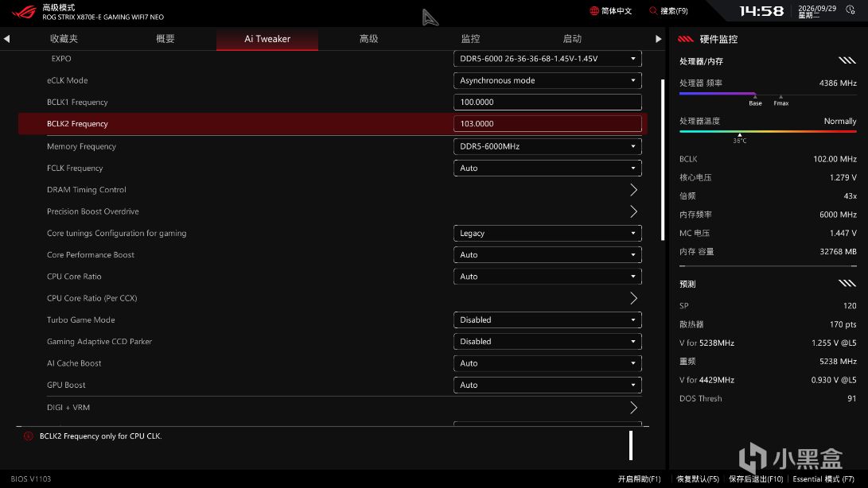This screenshot has height=488, width=868.
Task: Open CPU Core Ratio (Per CCX) submenu arrow
Action: 634,298
